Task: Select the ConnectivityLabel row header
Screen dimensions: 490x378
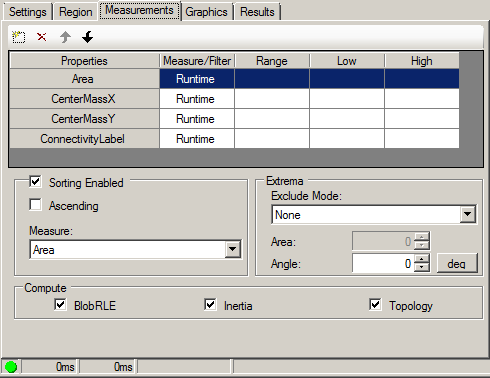Action: tap(84, 139)
